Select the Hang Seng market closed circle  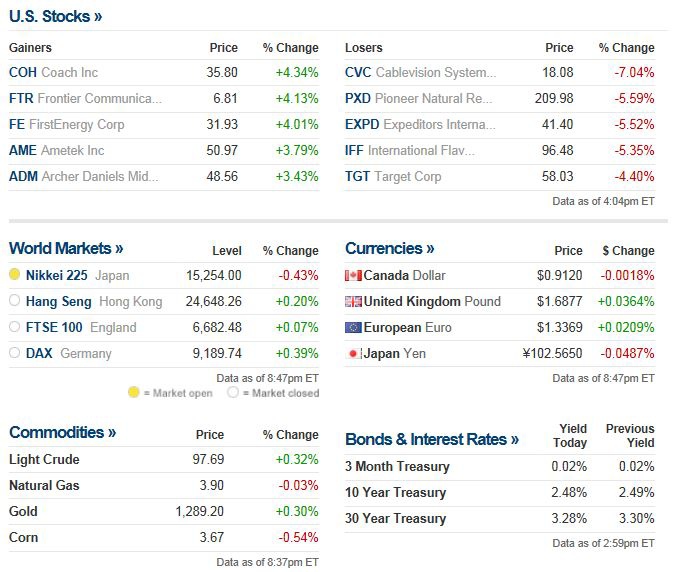point(15,301)
